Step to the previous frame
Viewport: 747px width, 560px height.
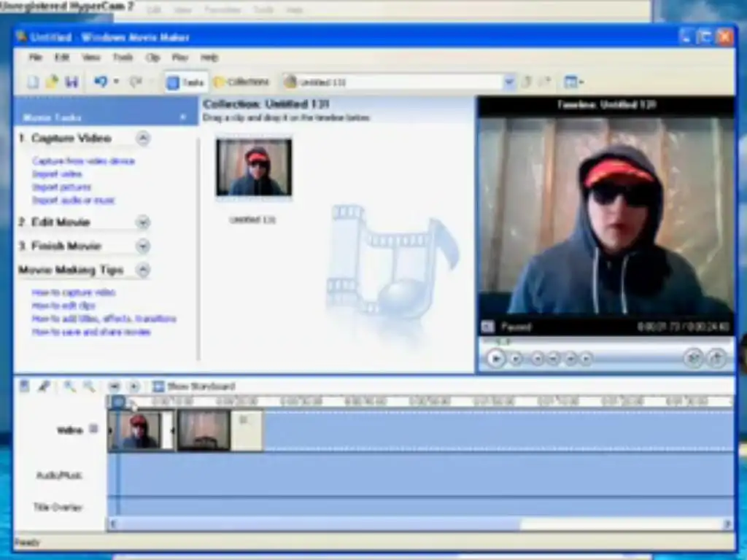553,359
